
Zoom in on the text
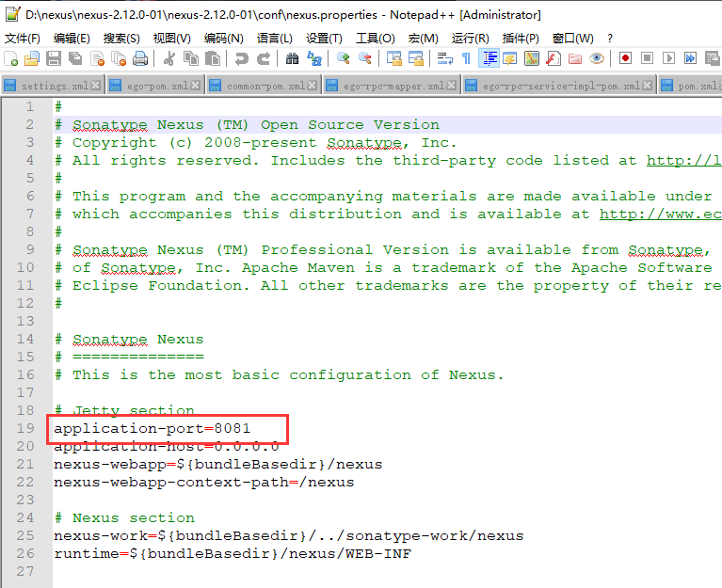[343, 58]
